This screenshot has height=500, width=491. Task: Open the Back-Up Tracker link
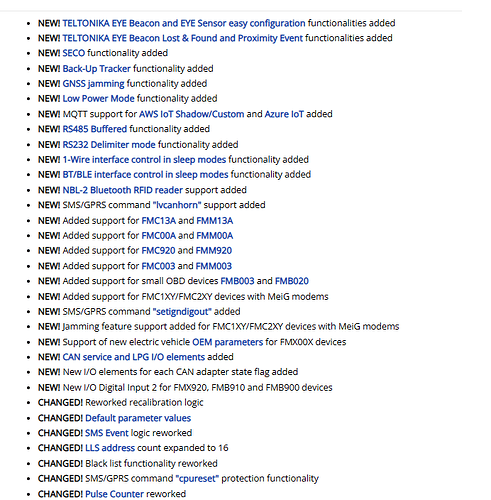[96, 69]
